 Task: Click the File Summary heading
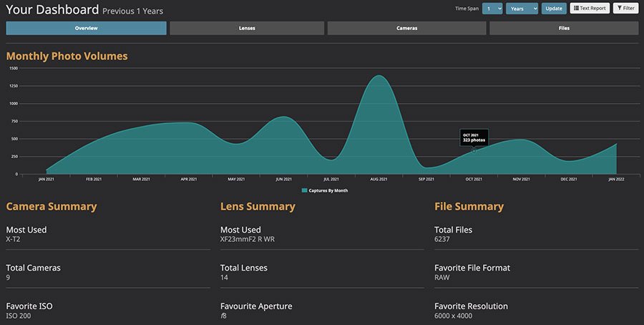(469, 207)
